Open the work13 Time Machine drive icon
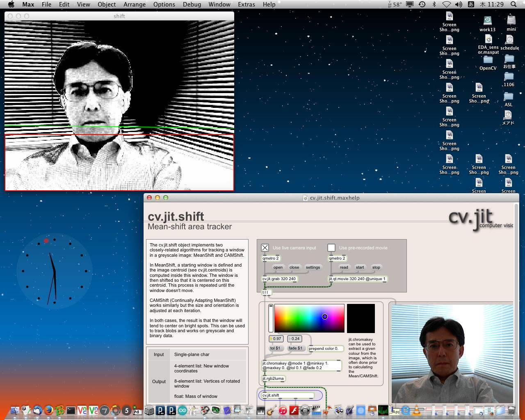This screenshot has width=525, height=420. pos(487,21)
